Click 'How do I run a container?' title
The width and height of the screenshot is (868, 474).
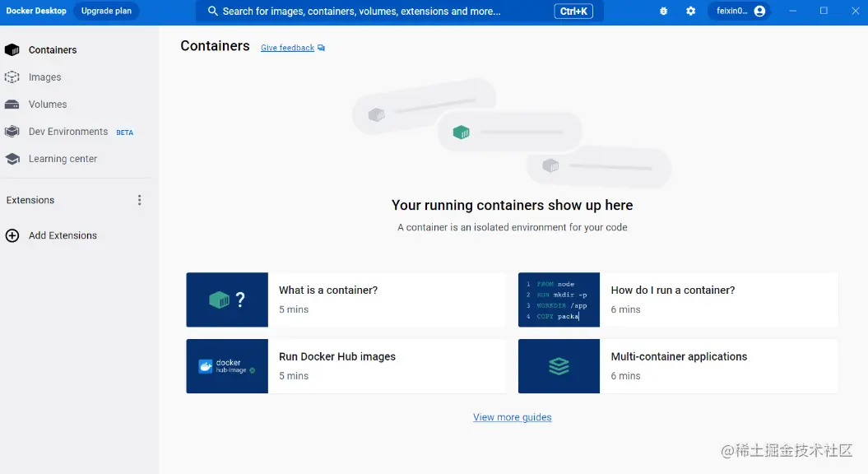672,290
